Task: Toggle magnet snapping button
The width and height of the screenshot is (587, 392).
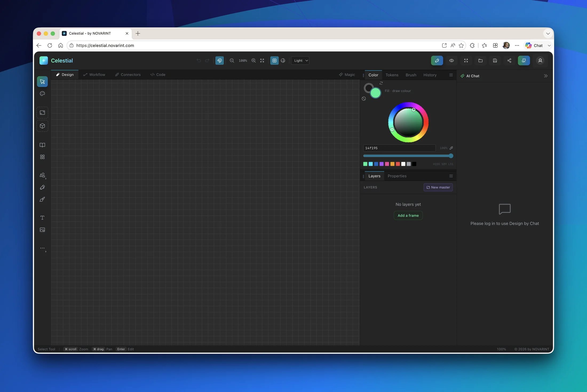Action: point(220,60)
